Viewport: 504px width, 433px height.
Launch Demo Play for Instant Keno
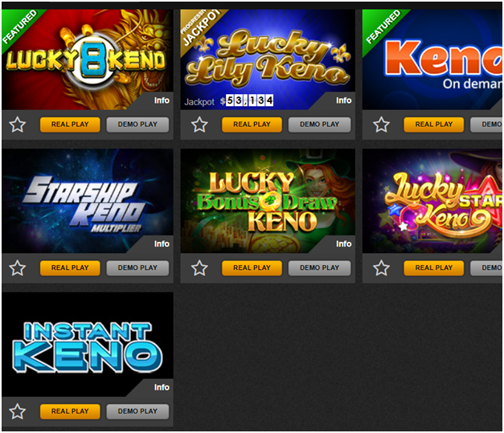[x=137, y=411]
